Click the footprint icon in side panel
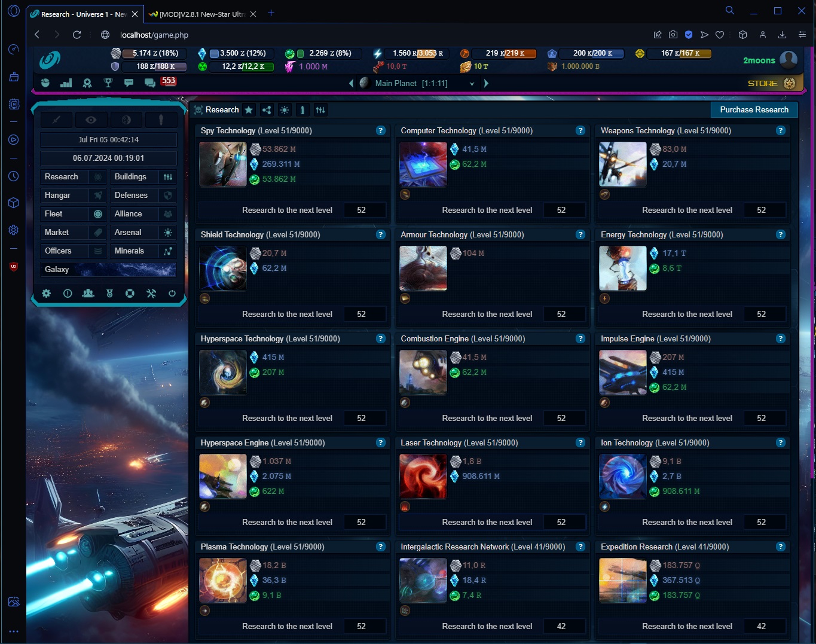This screenshot has height=644, width=816. [x=161, y=120]
